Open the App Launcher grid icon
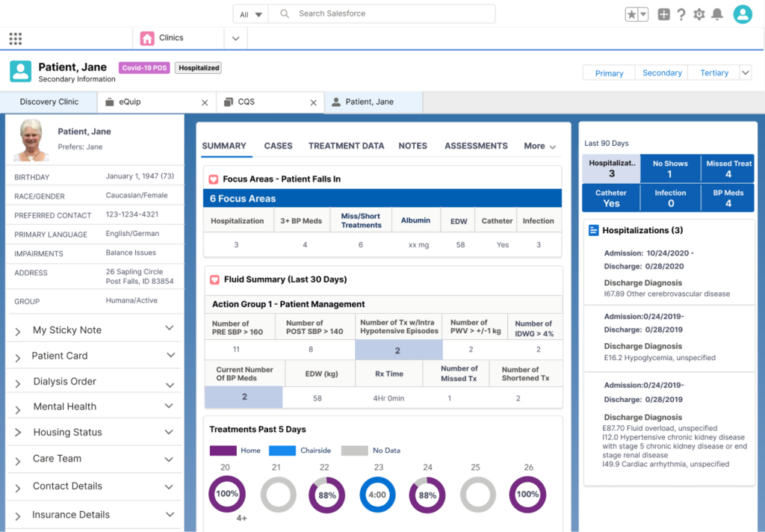 pos(16,39)
